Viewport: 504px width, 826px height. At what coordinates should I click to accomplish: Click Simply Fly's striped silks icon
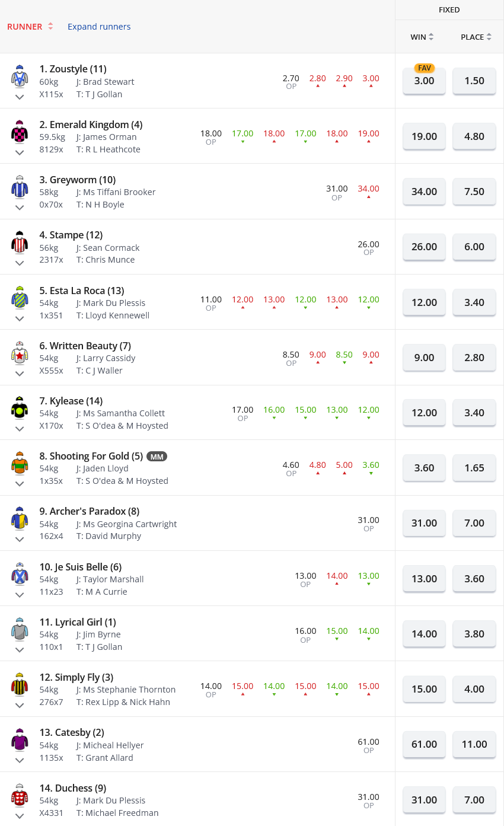tap(20, 684)
